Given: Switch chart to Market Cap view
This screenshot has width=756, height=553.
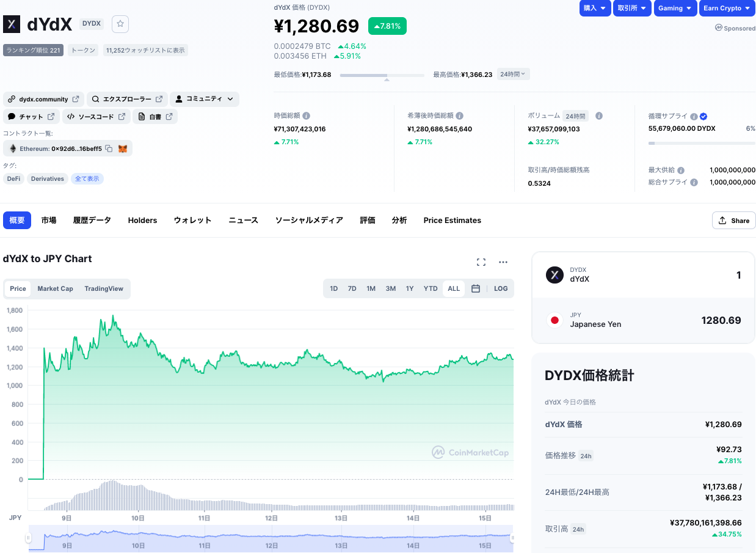Looking at the screenshot, I should tap(55, 288).
